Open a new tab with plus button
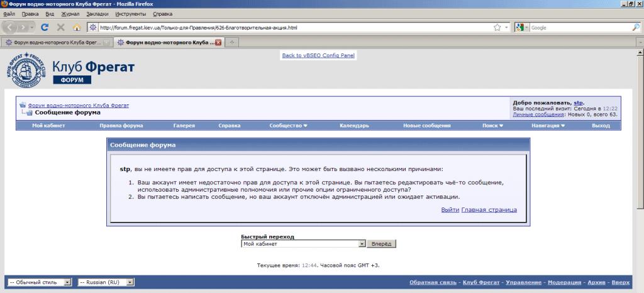This screenshot has width=644, height=293. click(232, 43)
